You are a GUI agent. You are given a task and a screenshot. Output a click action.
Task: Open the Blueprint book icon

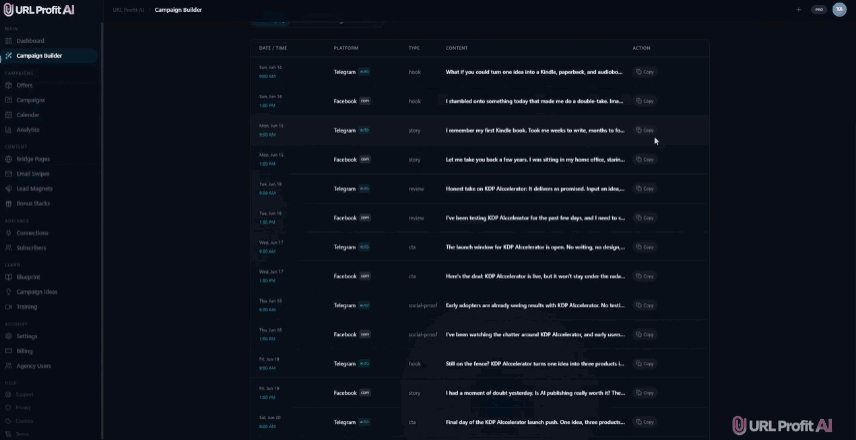tap(8, 277)
